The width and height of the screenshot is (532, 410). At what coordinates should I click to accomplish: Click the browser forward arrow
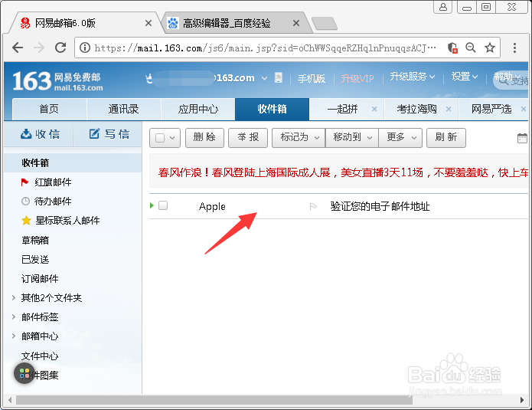pyautogui.click(x=39, y=48)
